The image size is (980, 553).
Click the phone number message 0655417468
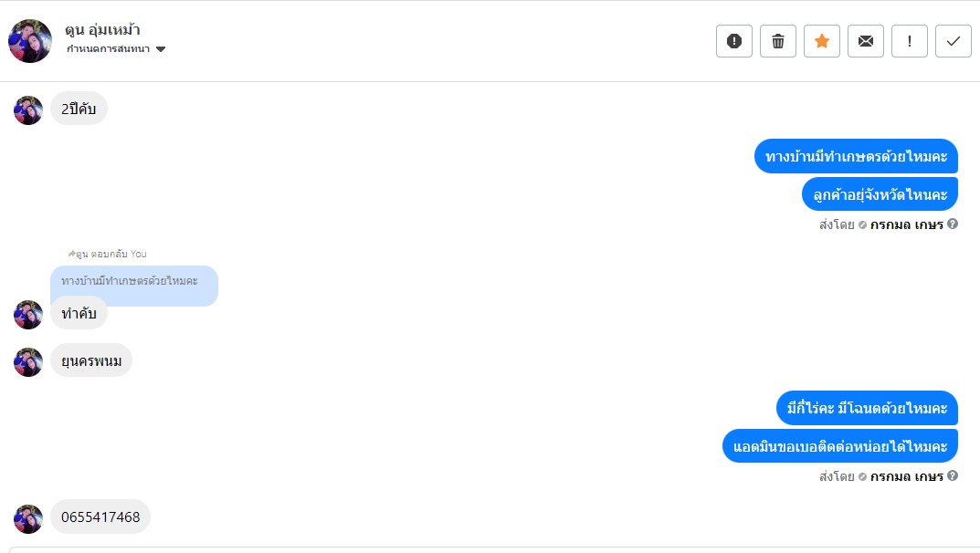click(x=100, y=517)
